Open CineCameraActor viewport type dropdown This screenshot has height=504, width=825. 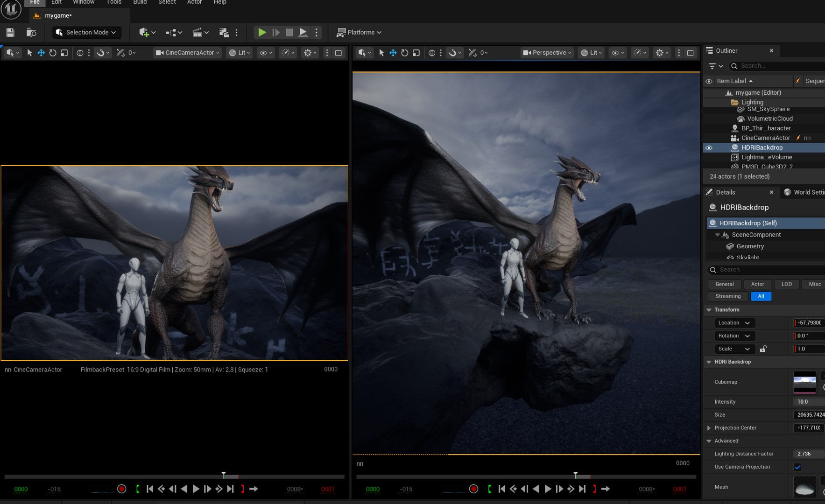point(187,53)
